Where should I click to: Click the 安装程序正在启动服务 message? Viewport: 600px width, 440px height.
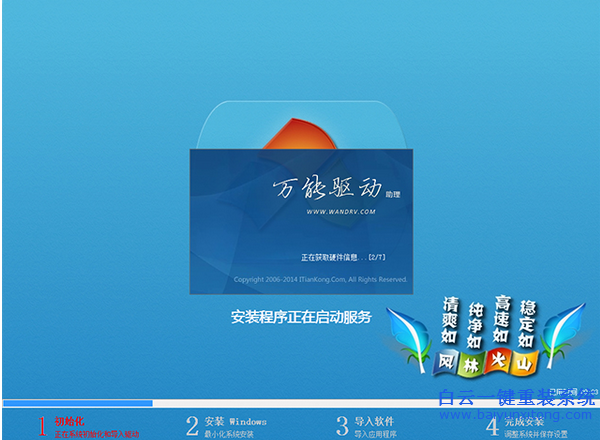301,318
